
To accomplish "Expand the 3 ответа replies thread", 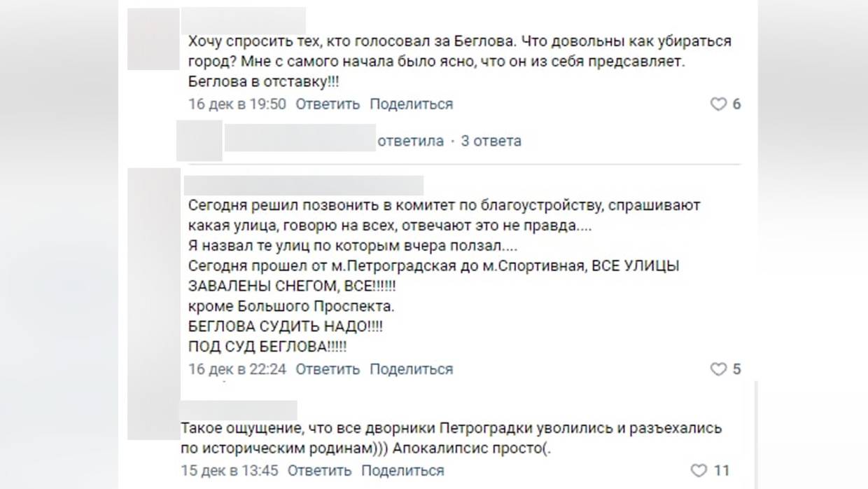I will pyautogui.click(x=490, y=140).
